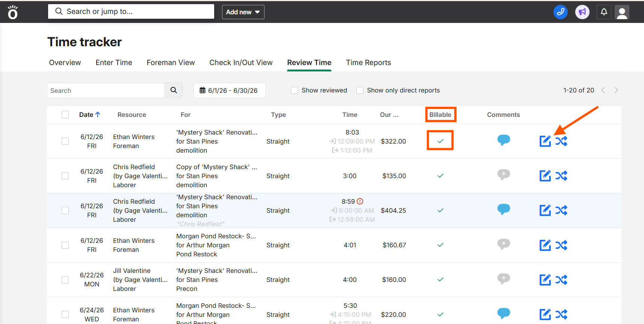Go to next page of results
The height and width of the screenshot is (324, 644).
616,90
